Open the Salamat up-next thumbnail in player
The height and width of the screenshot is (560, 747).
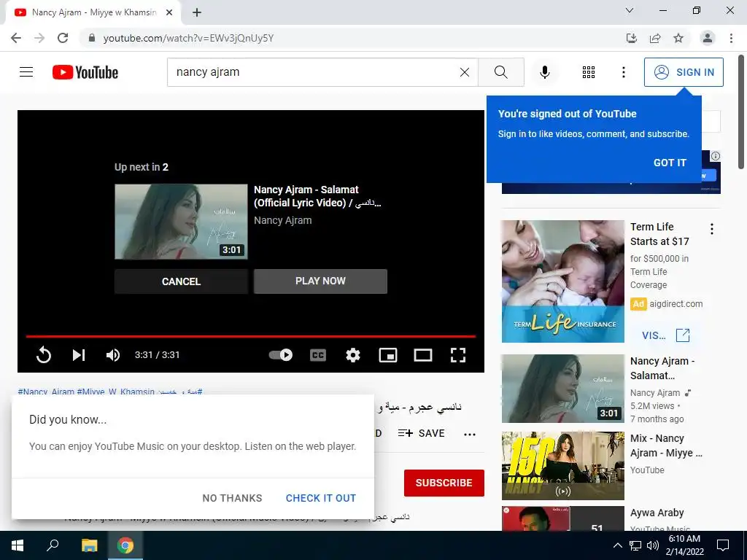click(x=181, y=222)
